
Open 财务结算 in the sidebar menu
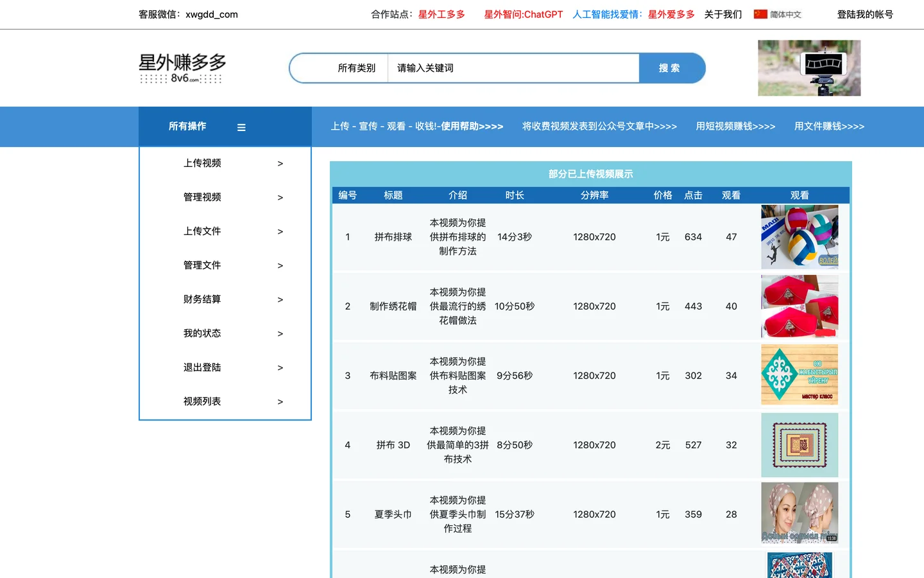(202, 299)
